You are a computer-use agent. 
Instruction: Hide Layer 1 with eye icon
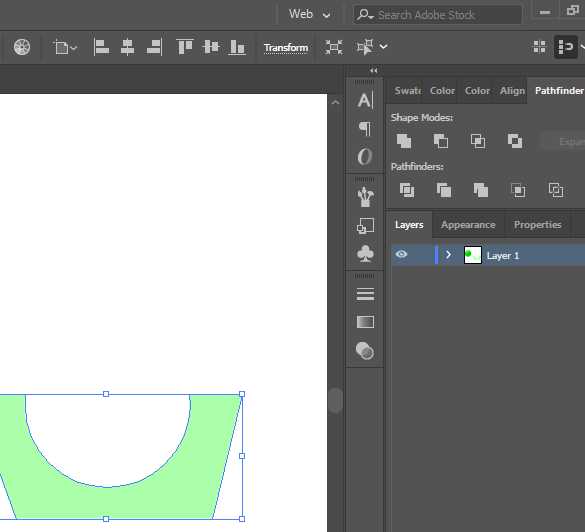pos(401,254)
